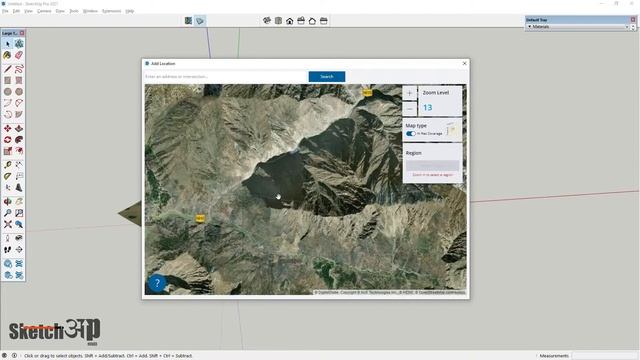
Task: Switch to Iso view in Views toolbar
Action: point(267,21)
